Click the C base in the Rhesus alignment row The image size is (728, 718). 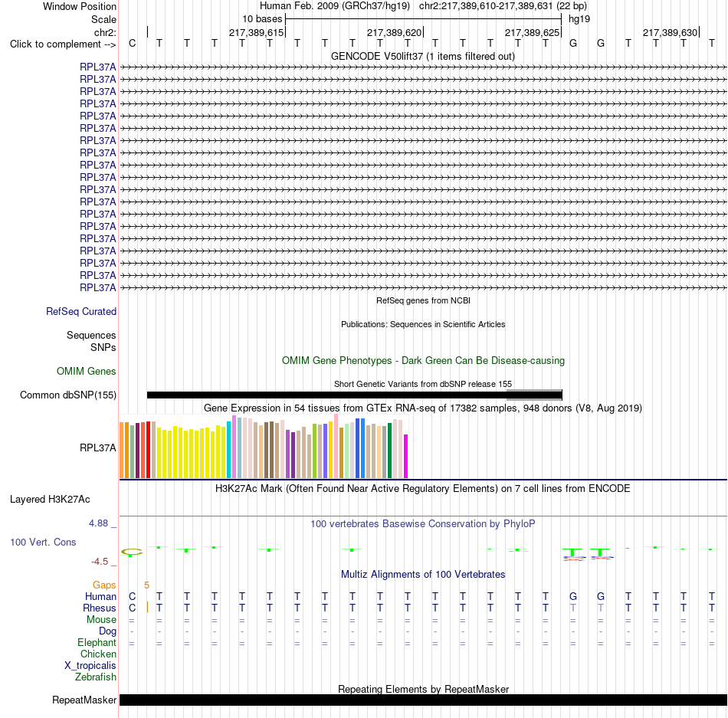[x=133, y=608]
